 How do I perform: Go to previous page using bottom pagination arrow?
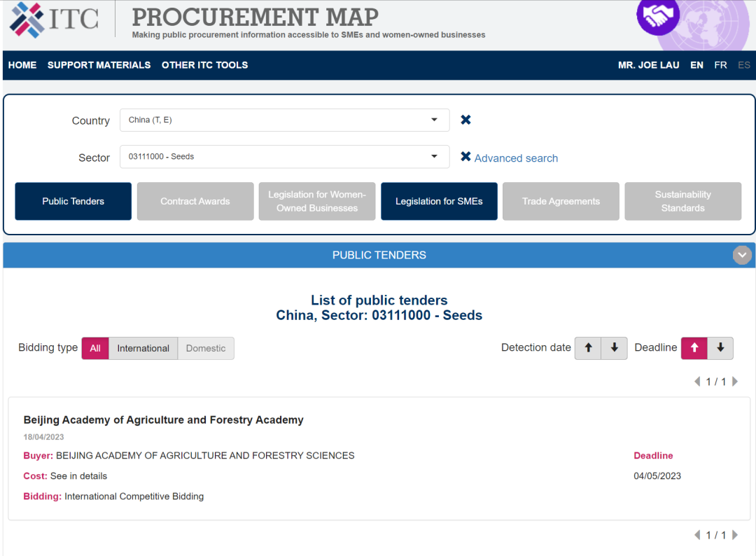coord(697,535)
